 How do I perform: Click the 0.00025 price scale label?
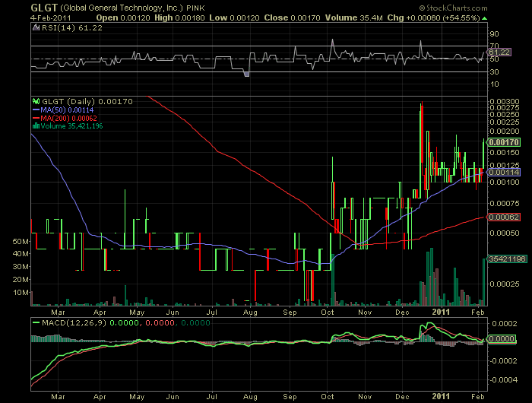point(505,284)
